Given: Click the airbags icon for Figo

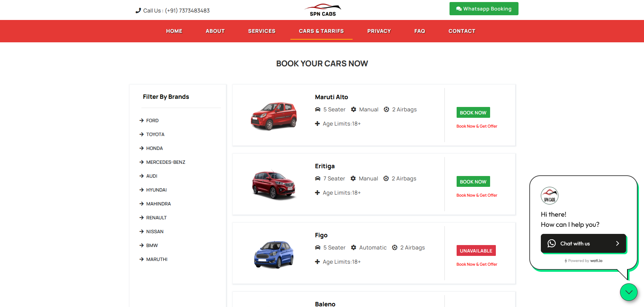Looking at the screenshot, I should tap(394, 247).
